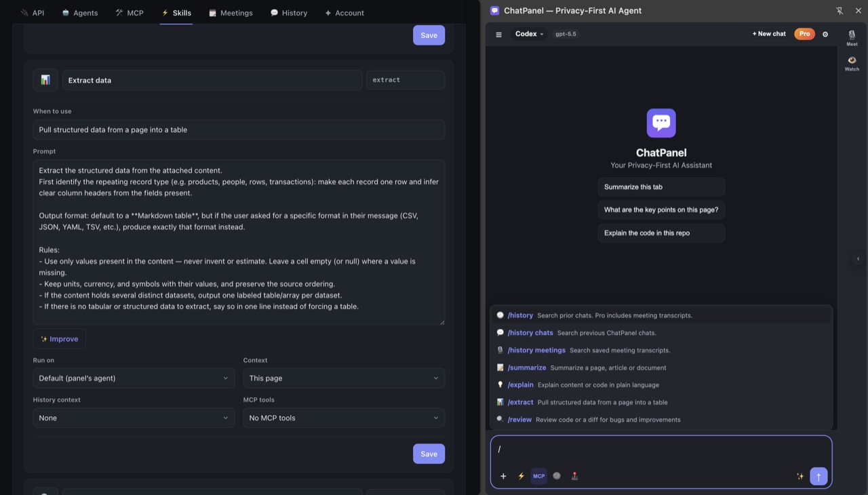Image resolution: width=868 pixels, height=495 pixels.
Task: Collapse the right sidebar chevron
Action: pyautogui.click(x=858, y=258)
